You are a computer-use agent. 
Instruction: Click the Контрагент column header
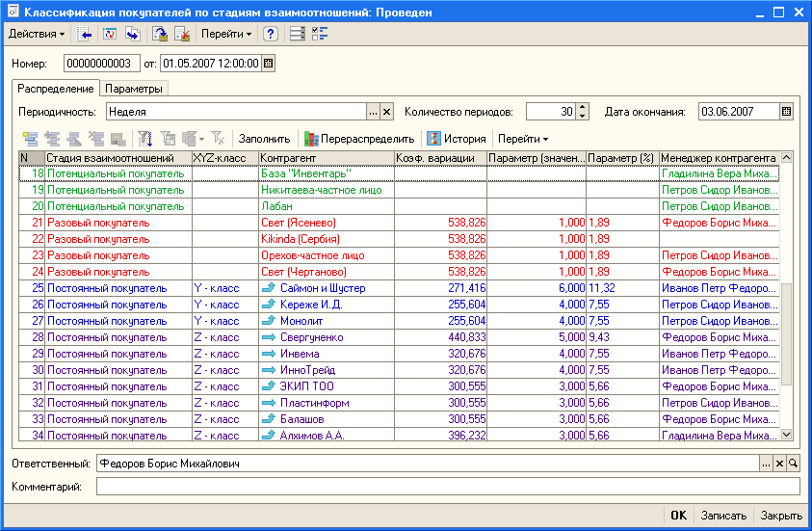click(327, 158)
